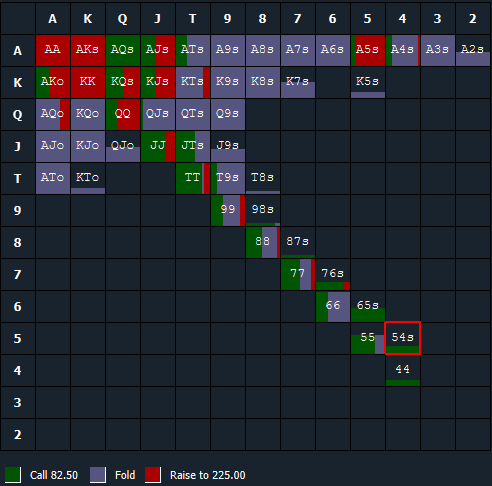Click the 87s hand cell
Screen dimensions: 492x486
pyautogui.click(x=298, y=242)
